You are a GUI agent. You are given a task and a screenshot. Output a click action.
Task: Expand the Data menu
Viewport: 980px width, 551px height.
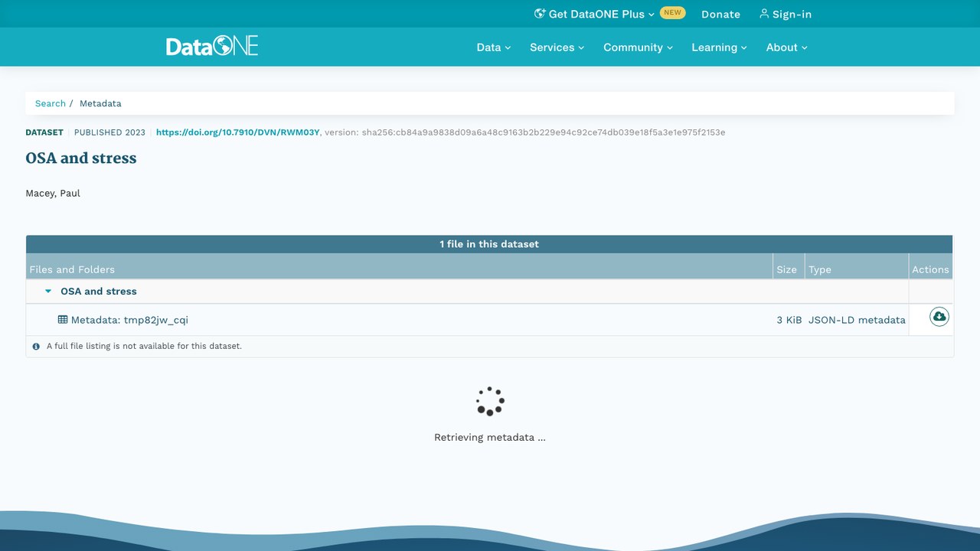pyautogui.click(x=494, y=47)
